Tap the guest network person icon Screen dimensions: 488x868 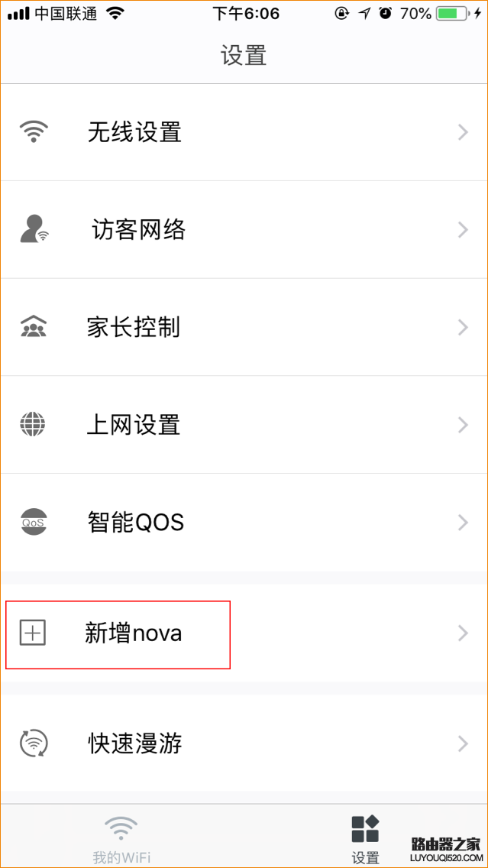click(x=34, y=229)
